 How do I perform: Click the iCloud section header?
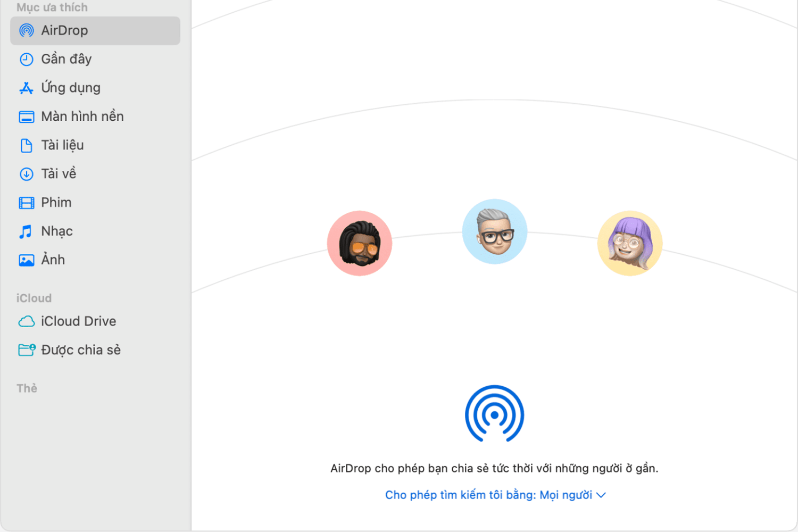(x=34, y=298)
